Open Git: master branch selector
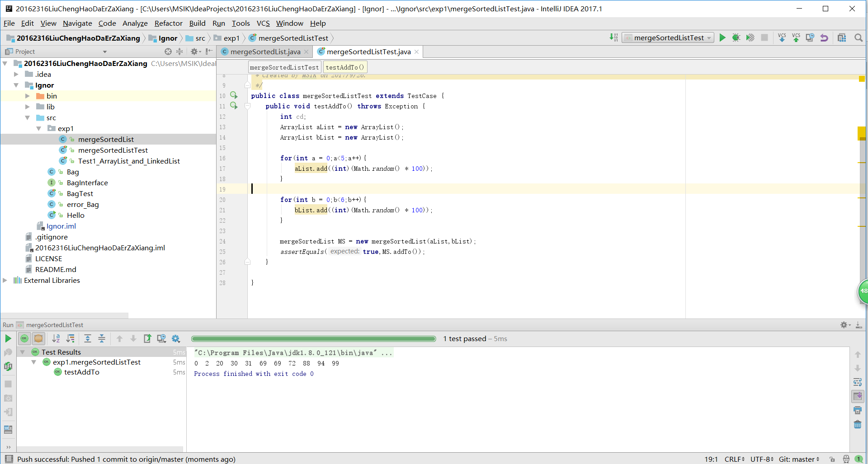Screen dimensions: 868x464 [x=799, y=459]
